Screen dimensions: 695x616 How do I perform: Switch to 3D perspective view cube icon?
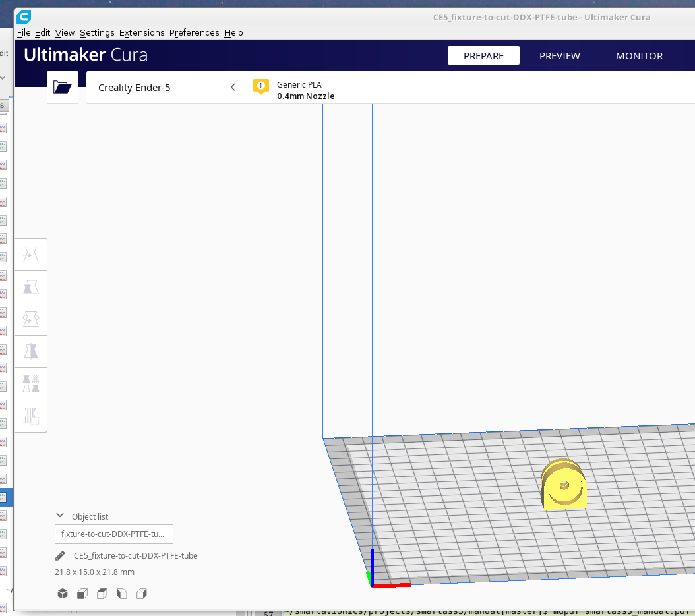pos(63,594)
